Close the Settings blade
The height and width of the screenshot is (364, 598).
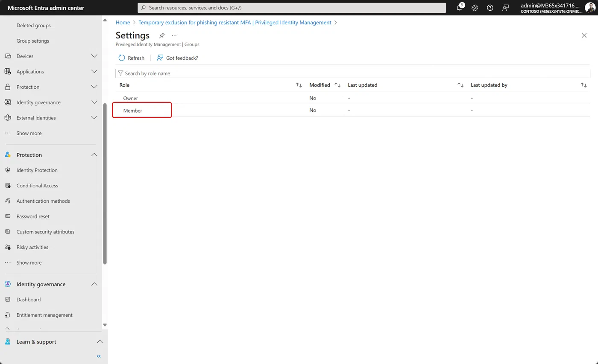(584, 35)
